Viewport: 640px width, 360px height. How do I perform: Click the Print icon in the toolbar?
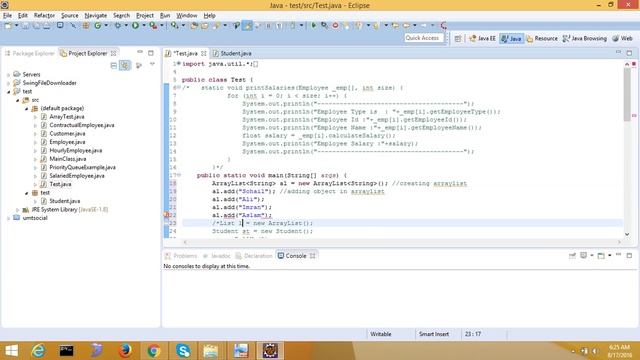47,25
